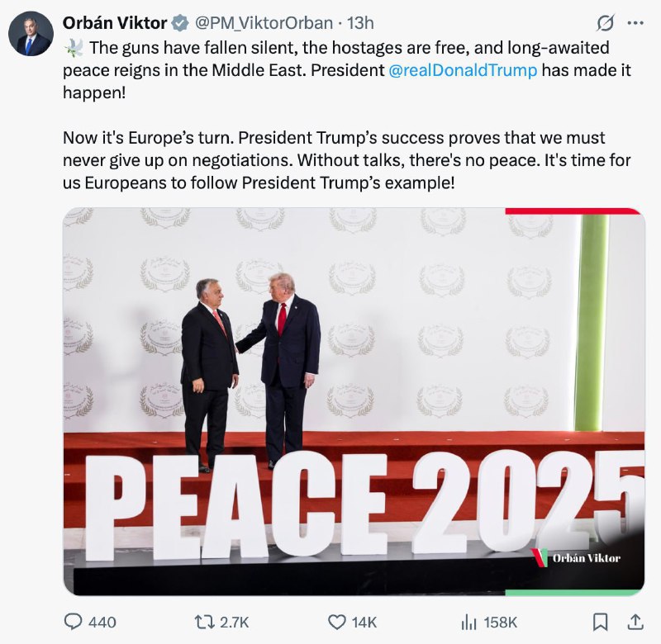Open the PEACE 2025 photo
The image size is (661, 644).
pos(354,400)
